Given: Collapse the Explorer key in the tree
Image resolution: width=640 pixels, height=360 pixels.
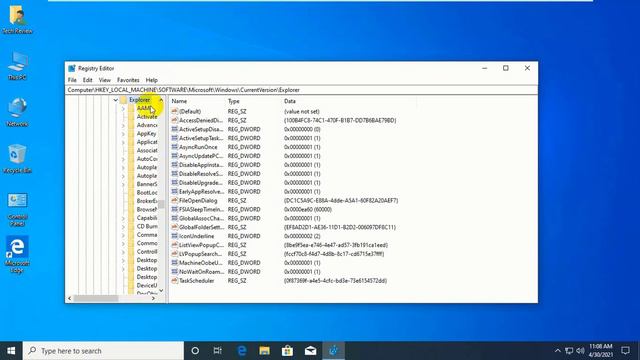Looking at the screenshot, I should [116, 100].
